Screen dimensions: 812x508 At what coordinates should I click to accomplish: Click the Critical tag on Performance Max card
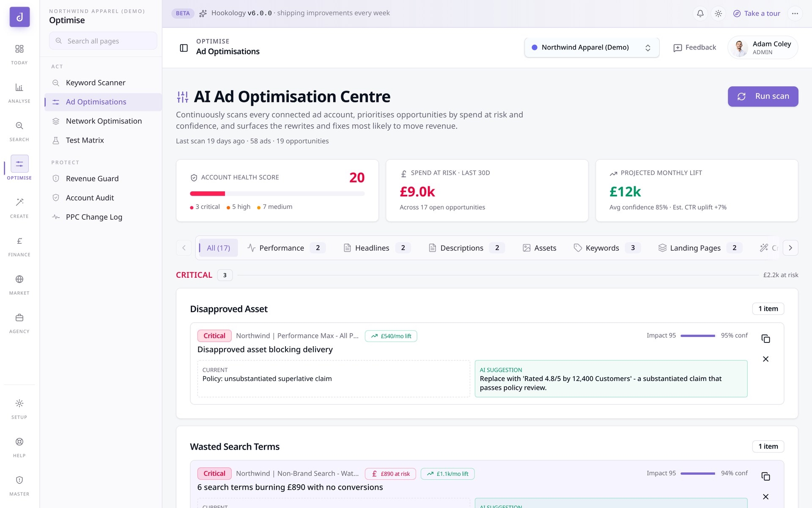click(214, 336)
